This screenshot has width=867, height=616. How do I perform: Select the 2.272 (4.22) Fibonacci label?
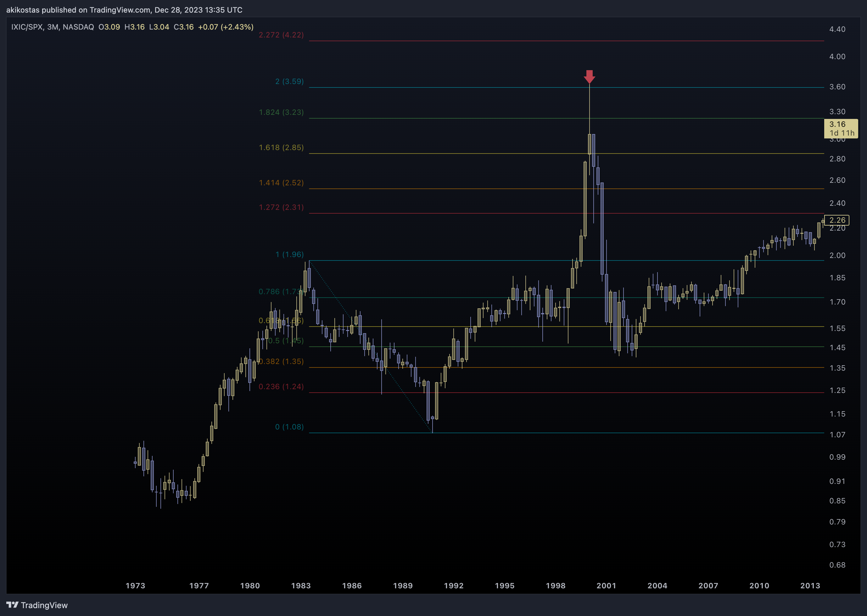(x=281, y=35)
